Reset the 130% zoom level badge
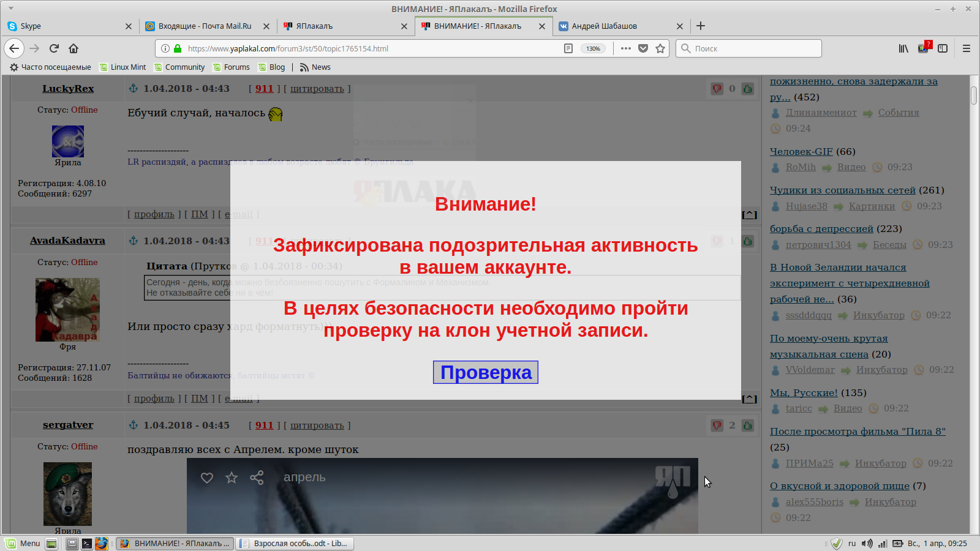The image size is (980, 551). click(x=594, y=48)
